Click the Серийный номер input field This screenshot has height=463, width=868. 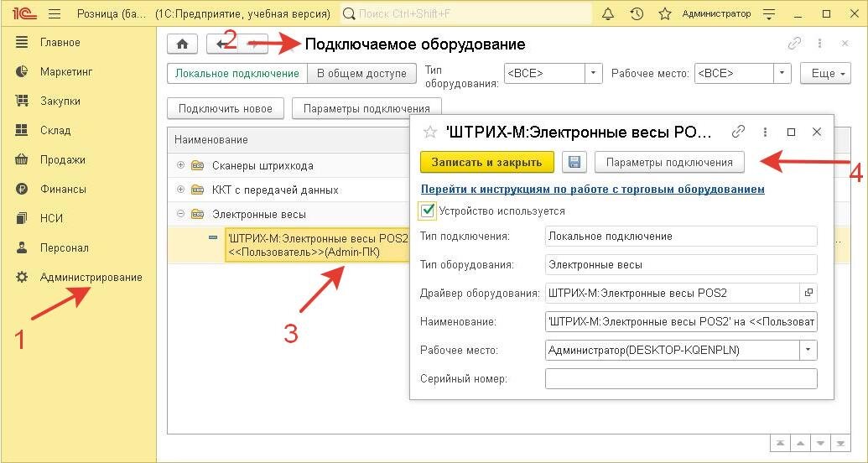tap(681, 379)
